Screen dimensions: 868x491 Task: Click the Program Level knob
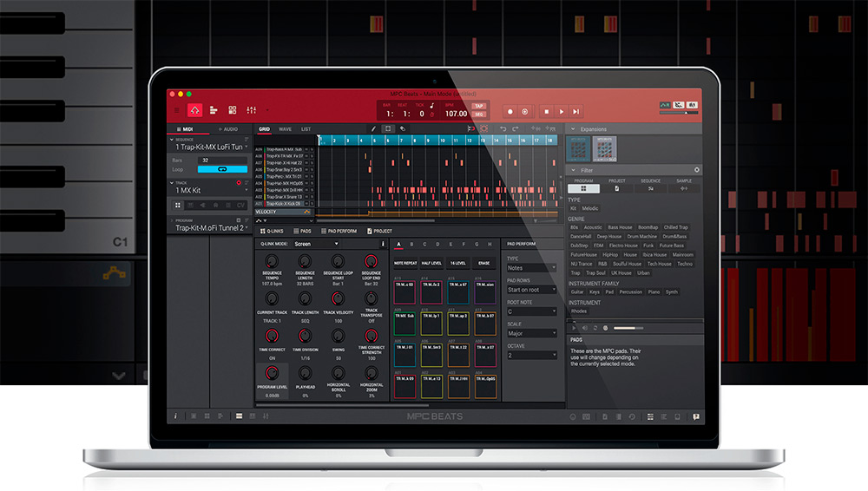click(271, 373)
